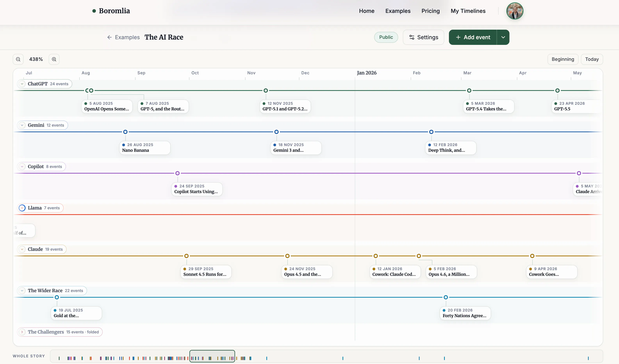
Task: Open the Gemini 3 and... event card
Action: [x=296, y=148]
